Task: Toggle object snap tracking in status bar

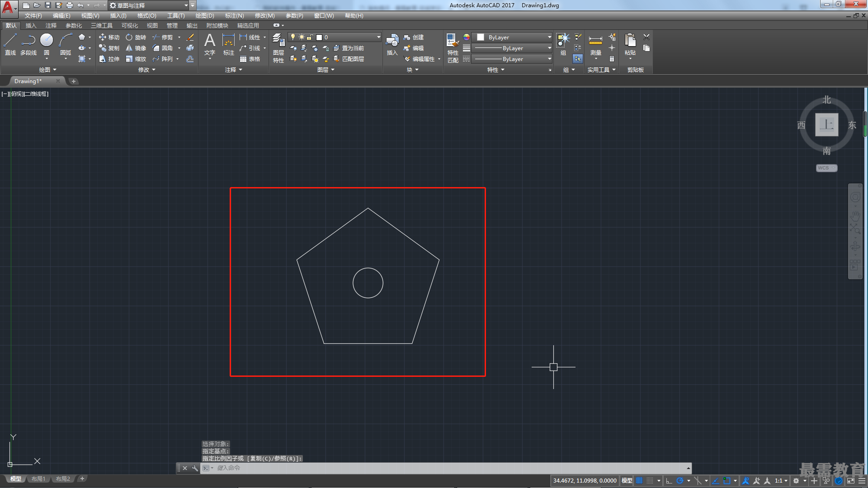Action: 716,481
